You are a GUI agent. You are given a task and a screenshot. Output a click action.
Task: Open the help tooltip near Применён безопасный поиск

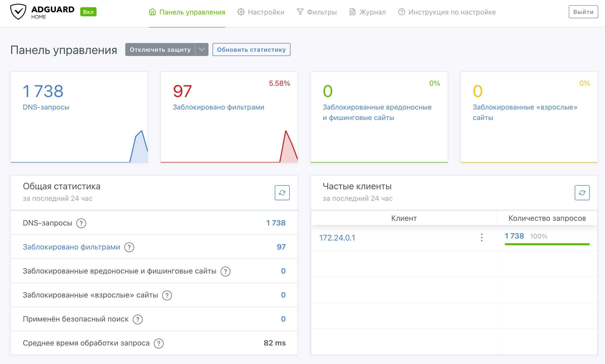pos(138,319)
